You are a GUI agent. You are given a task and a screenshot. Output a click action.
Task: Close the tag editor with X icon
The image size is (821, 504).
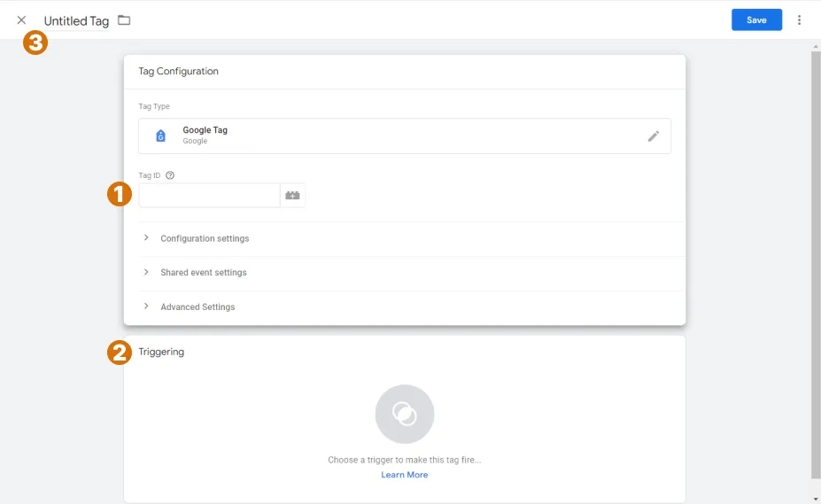point(21,19)
